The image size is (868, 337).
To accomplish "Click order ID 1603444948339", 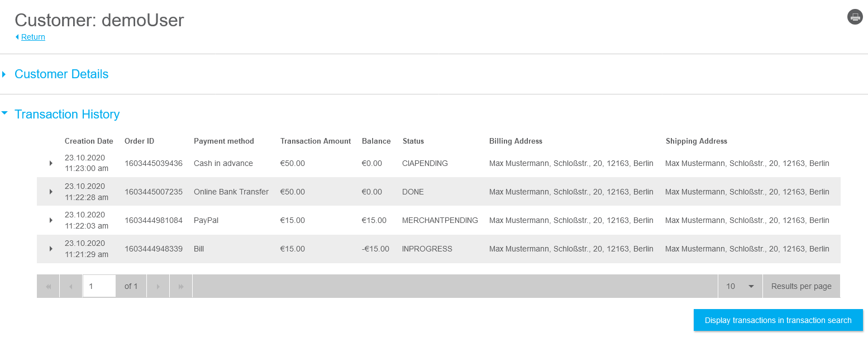I will coord(154,249).
